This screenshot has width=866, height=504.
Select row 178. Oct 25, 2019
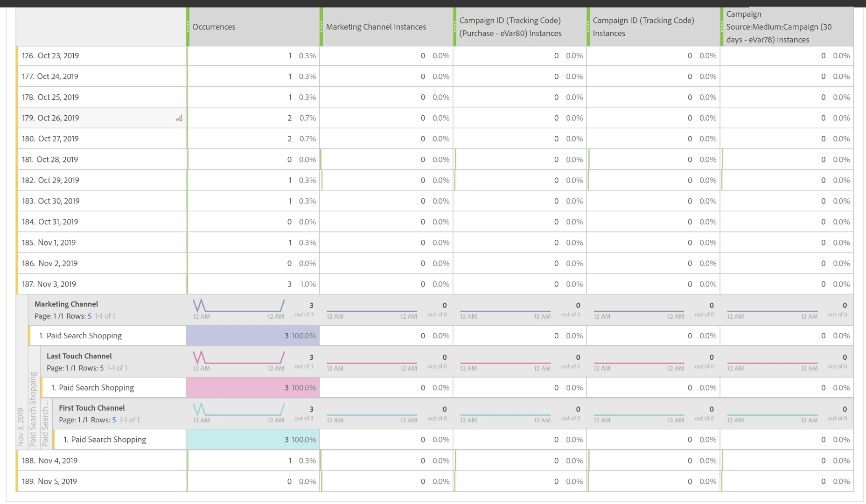pyautogui.click(x=101, y=98)
